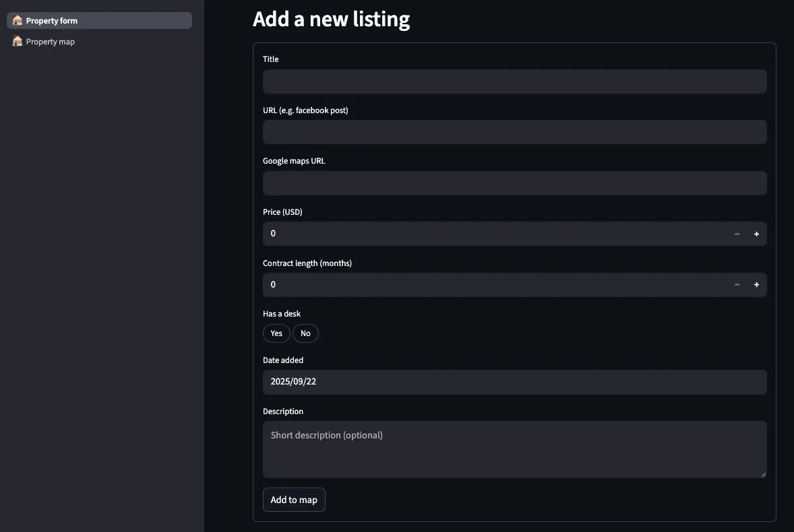Click the URL input field
This screenshot has width=794, height=532.
coord(514,132)
